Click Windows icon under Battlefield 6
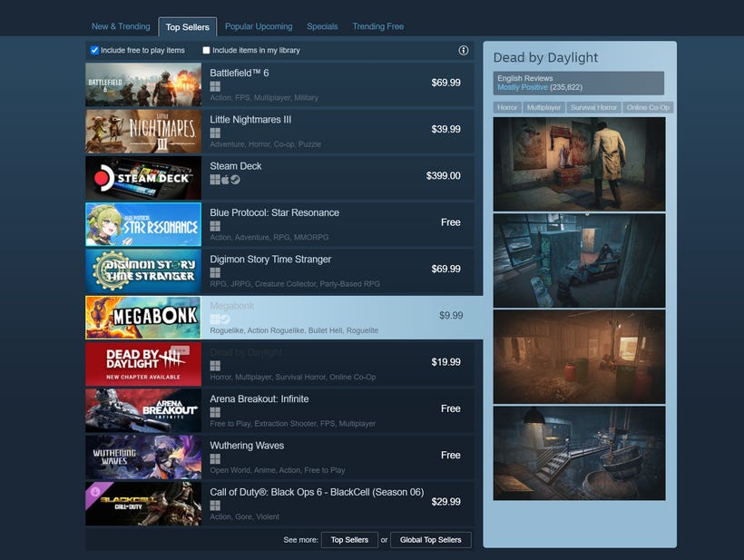 coord(215,86)
